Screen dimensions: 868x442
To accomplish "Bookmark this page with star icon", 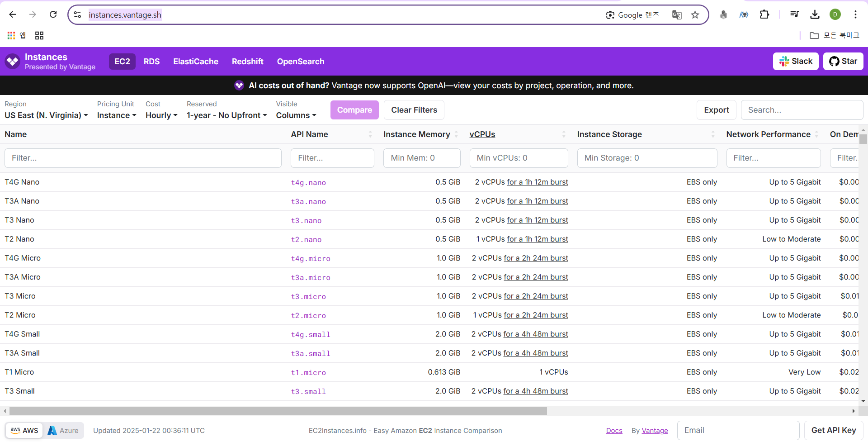I will 695,15.
